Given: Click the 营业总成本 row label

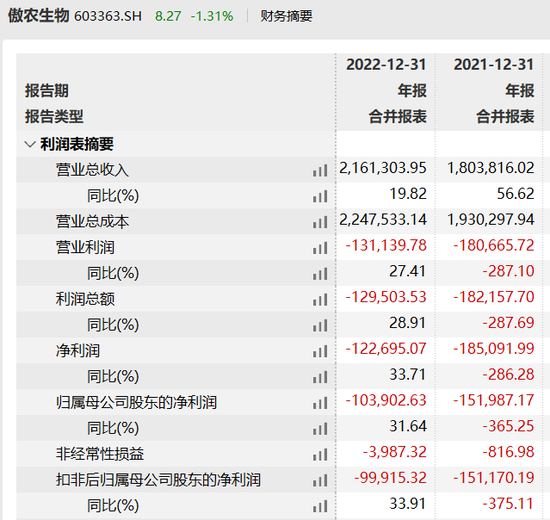Looking at the screenshot, I should tap(92, 222).
